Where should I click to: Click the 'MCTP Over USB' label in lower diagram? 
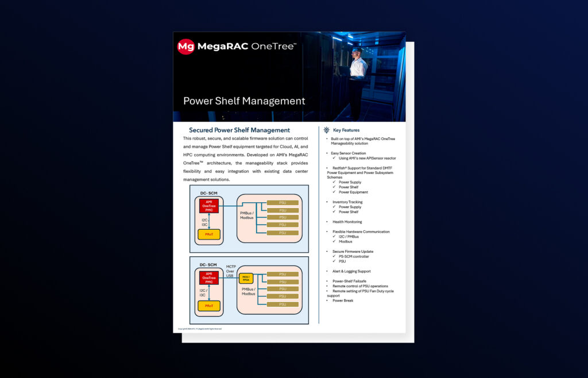tap(230, 271)
